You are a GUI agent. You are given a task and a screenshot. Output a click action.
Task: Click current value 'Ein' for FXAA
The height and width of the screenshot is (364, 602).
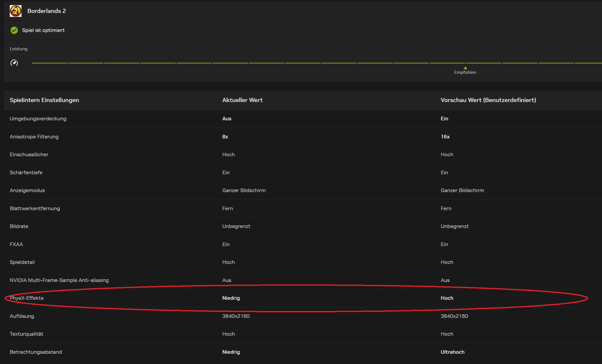[x=226, y=244]
